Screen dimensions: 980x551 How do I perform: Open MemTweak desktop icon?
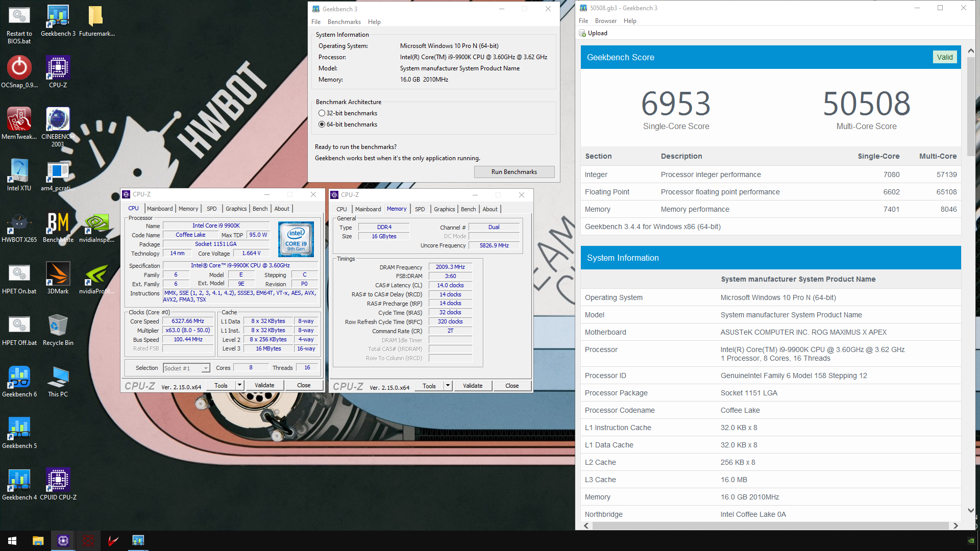pos(19,123)
